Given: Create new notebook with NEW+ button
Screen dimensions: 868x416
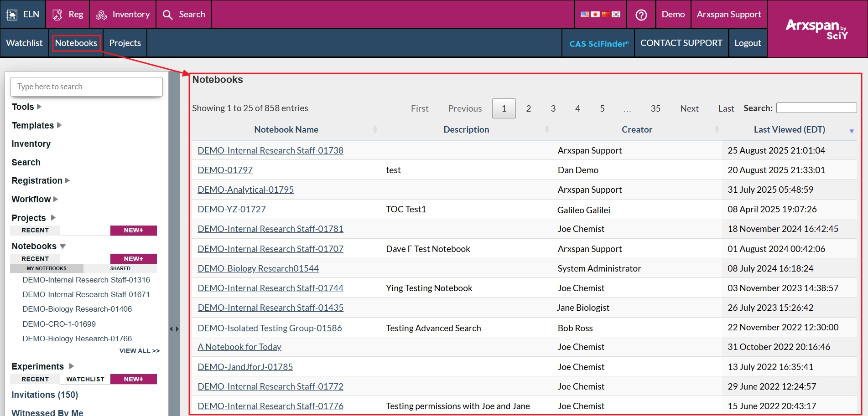Looking at the screenshot, I should (x=133, y=259).
